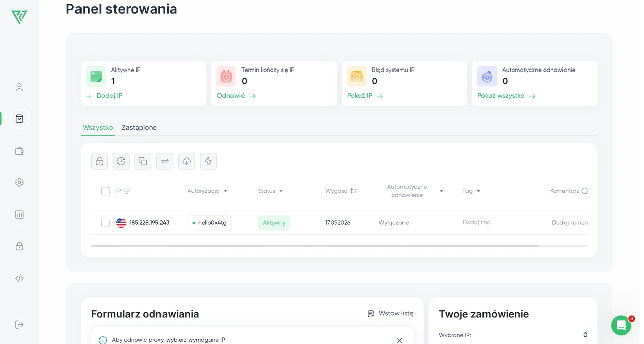Click the Wstaw listę button
The height and width of the screenshot is (344, 644).
390,313
